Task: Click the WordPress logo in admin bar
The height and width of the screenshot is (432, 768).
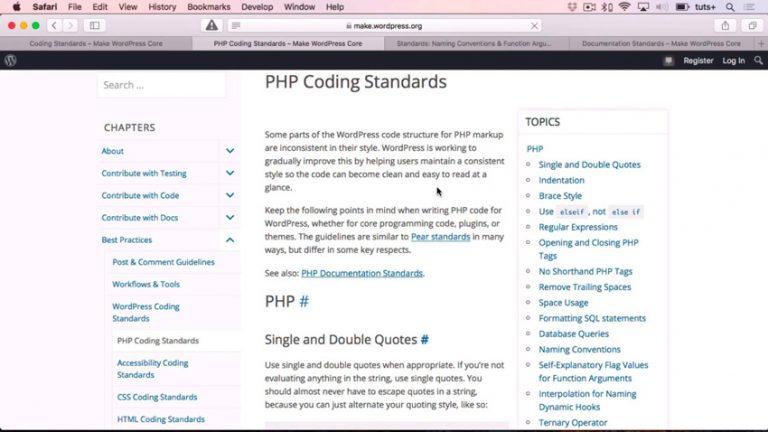Action: pyautogui.click(x=11, y=60)
